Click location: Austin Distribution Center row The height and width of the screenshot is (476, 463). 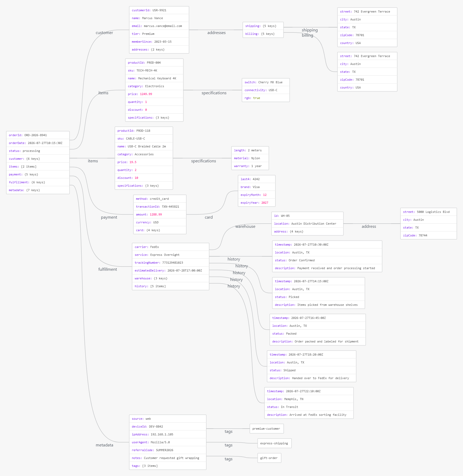[307, 224]
